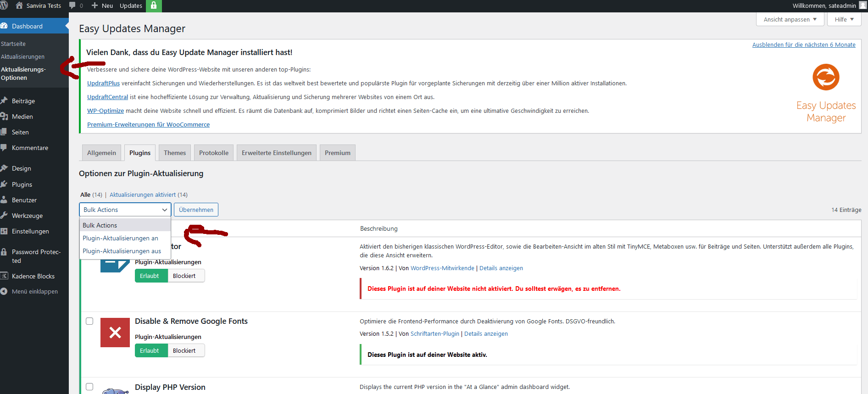
Task: Collapse the Bulk Actions dropdown
Action: (125, 210)
